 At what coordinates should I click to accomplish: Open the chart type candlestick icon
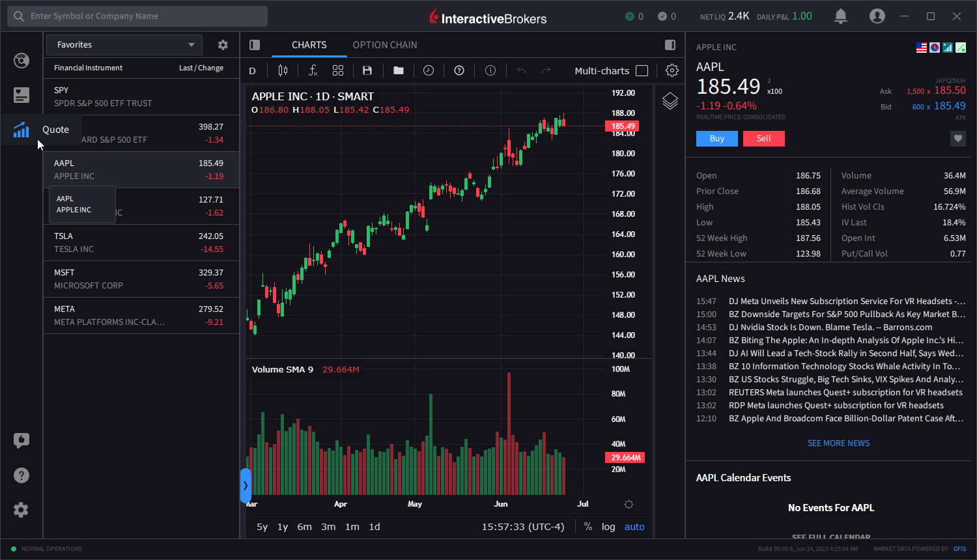pyautogui.click(x=283, y=70)
